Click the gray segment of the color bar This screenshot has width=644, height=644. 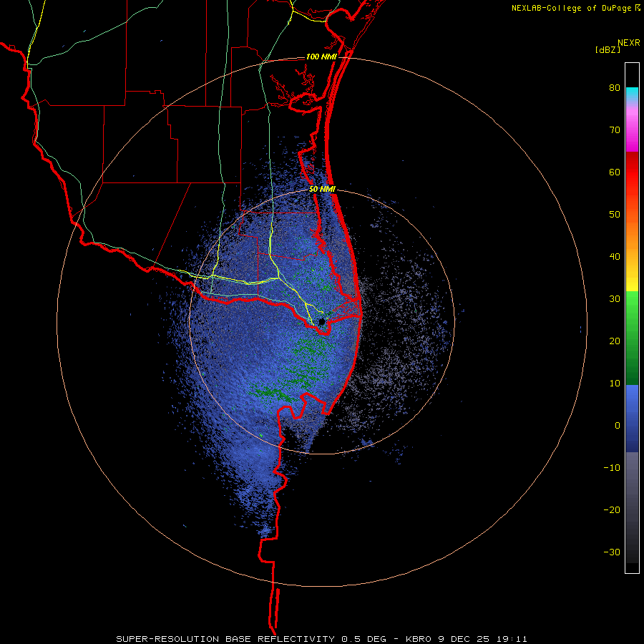(632, 507)
